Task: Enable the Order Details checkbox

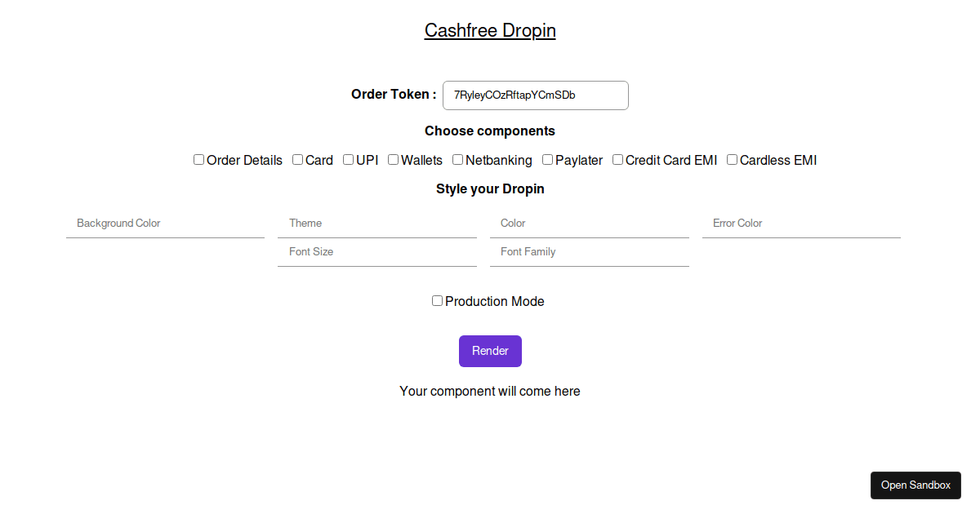Action: point(198,159)
